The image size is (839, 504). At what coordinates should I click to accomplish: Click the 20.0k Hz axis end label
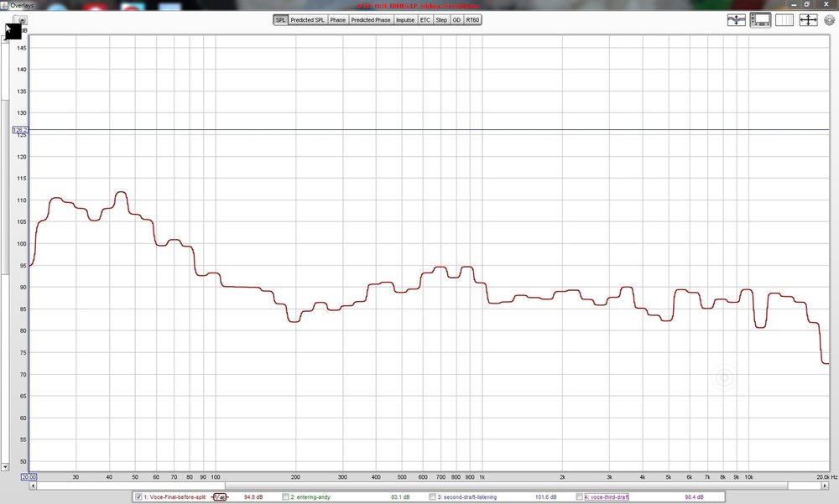pyautogui.click(x=826, y=476)
